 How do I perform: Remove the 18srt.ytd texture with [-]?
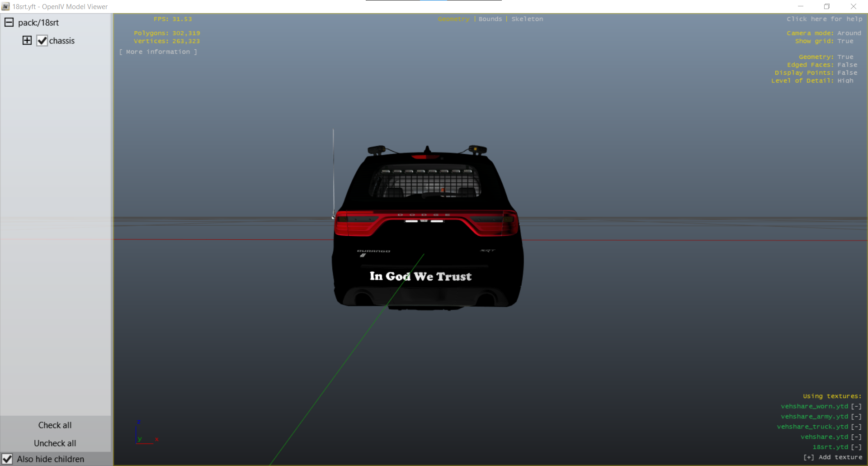(856, 447)
